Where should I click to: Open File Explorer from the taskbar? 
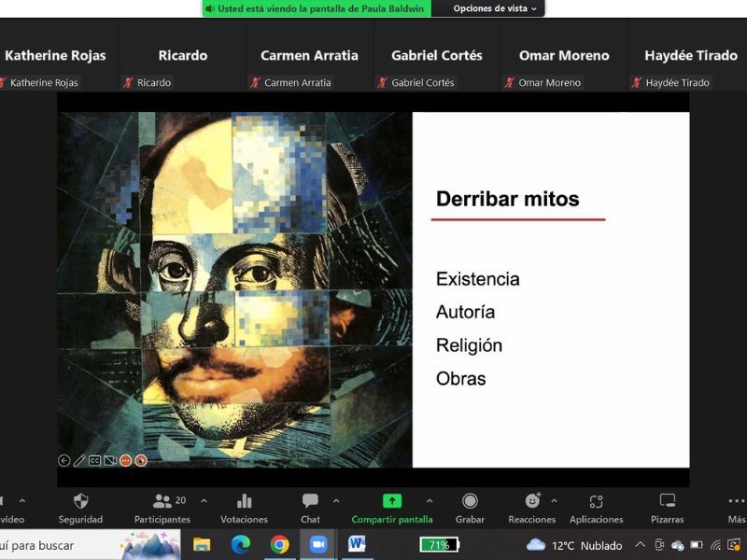click(202, 545)
